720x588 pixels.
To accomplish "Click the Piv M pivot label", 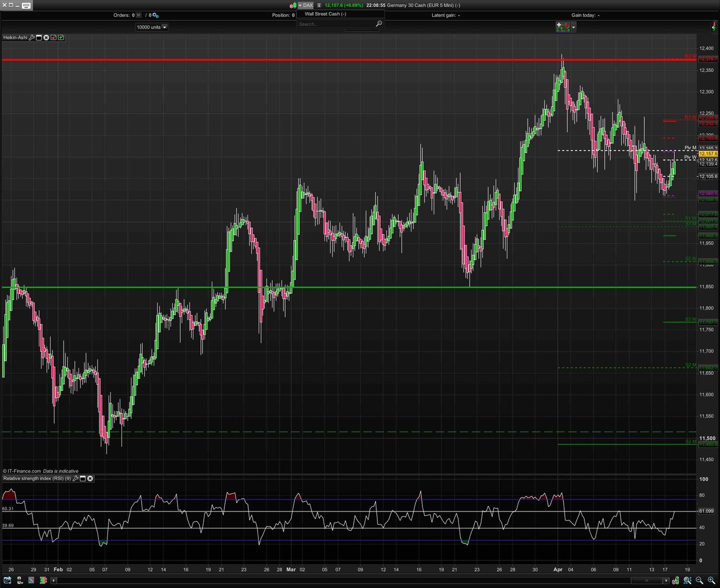I will 690,148.
